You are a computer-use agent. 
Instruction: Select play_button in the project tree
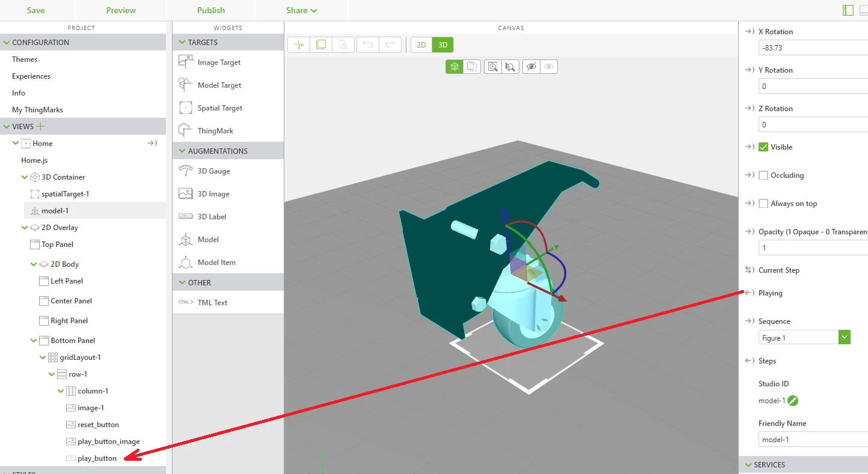pyautogui.click(x=97, y=458)
